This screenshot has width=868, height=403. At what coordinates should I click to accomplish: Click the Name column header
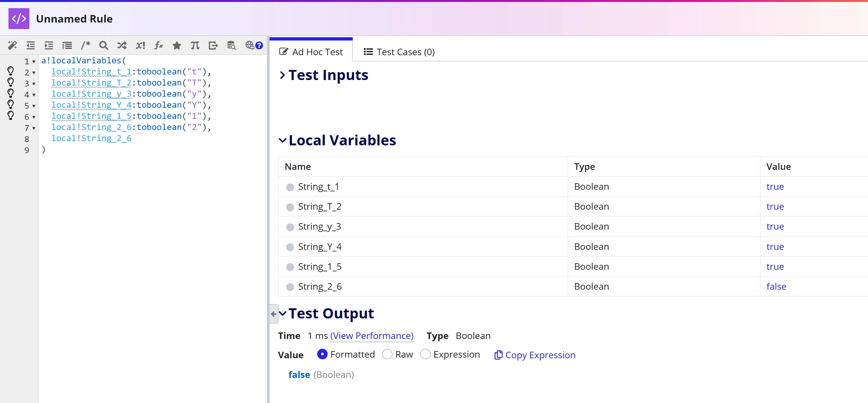click(x=298, y=167)
